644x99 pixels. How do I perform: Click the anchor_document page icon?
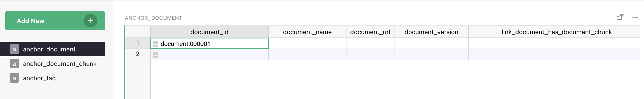click(x=14, y=49)
